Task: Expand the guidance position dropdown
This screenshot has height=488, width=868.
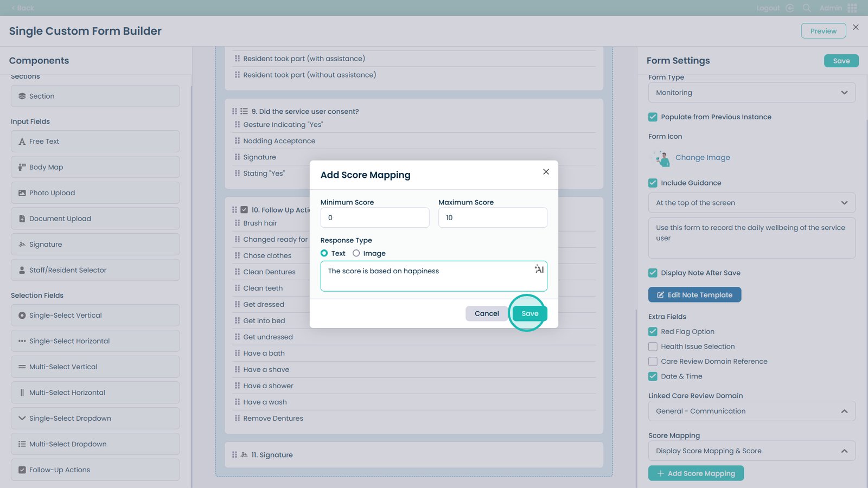Action: [751, 203]
